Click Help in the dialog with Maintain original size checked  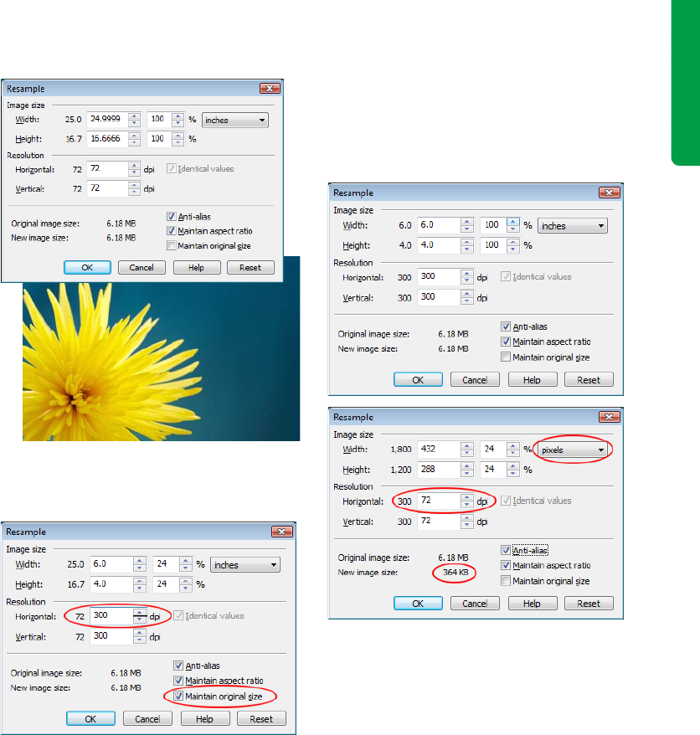[x=205, y=718]
